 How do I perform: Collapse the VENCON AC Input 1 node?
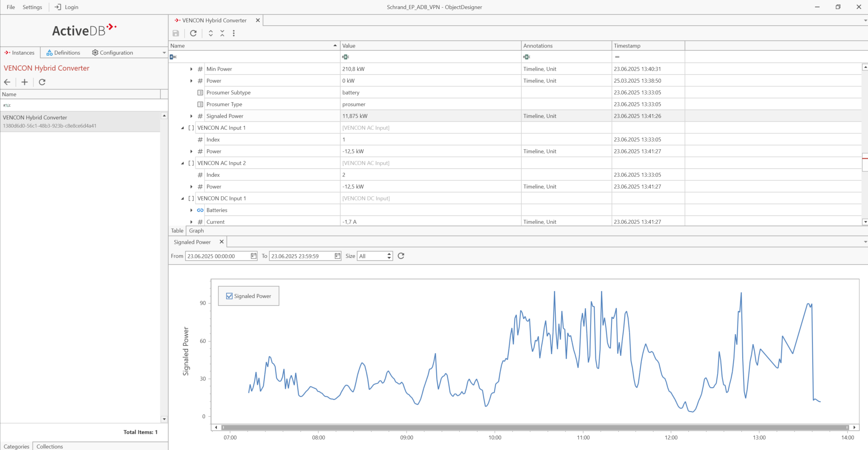pos(183,128)
